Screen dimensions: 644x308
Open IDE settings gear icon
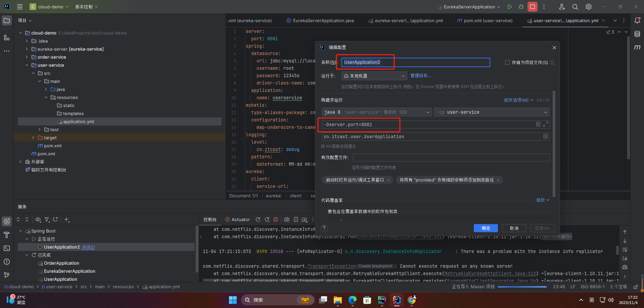click(589, 7)
